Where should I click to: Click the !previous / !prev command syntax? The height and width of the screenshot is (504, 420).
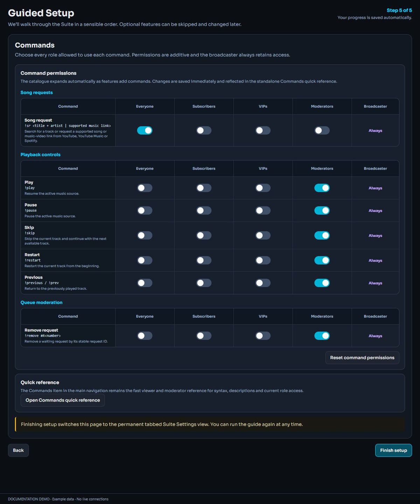tap(42, 283)
